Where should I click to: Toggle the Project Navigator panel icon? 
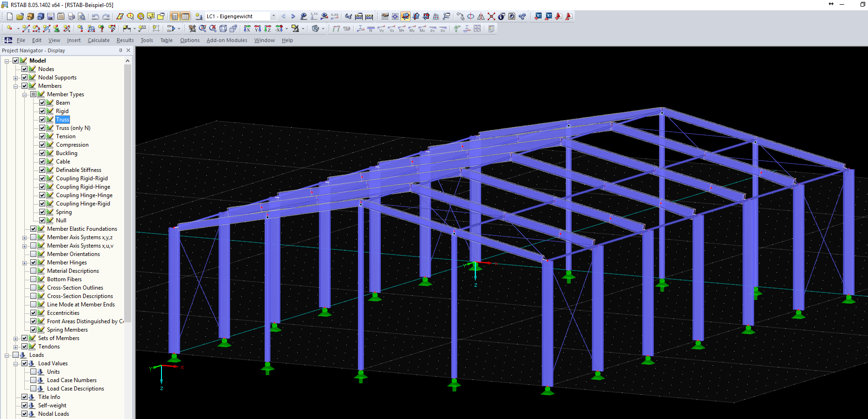tap(175, 16)
